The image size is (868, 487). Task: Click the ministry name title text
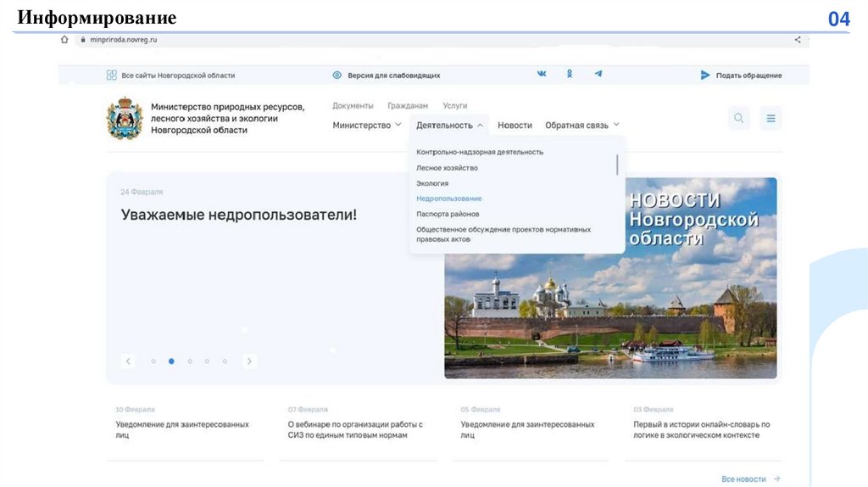[x=227, y=118]
